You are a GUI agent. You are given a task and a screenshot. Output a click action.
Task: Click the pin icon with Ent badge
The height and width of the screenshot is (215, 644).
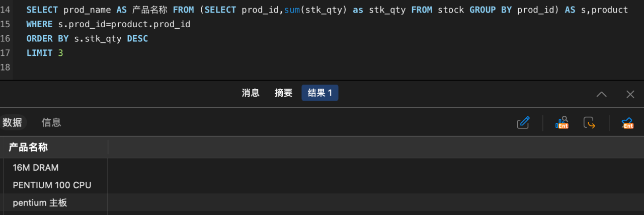[x=627, y=122]
